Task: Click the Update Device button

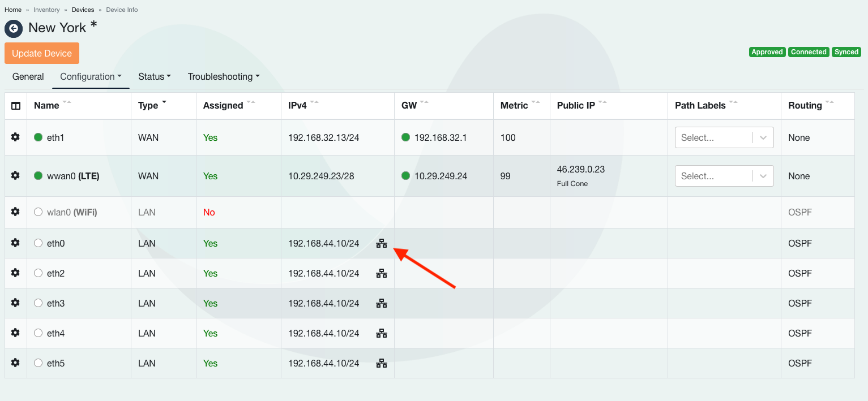Action: (42, 53)
